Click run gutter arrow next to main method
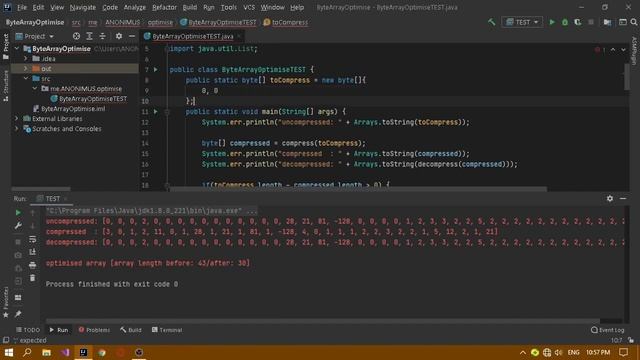Screen dimensions: 640x360 tap(156, 111)
